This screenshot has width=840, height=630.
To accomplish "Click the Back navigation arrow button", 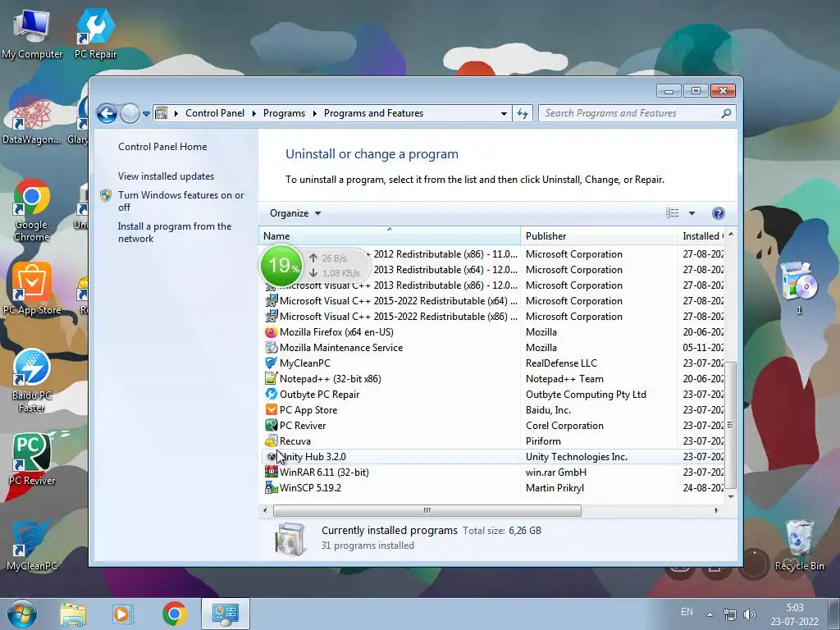I will click(x=107, y=113).
